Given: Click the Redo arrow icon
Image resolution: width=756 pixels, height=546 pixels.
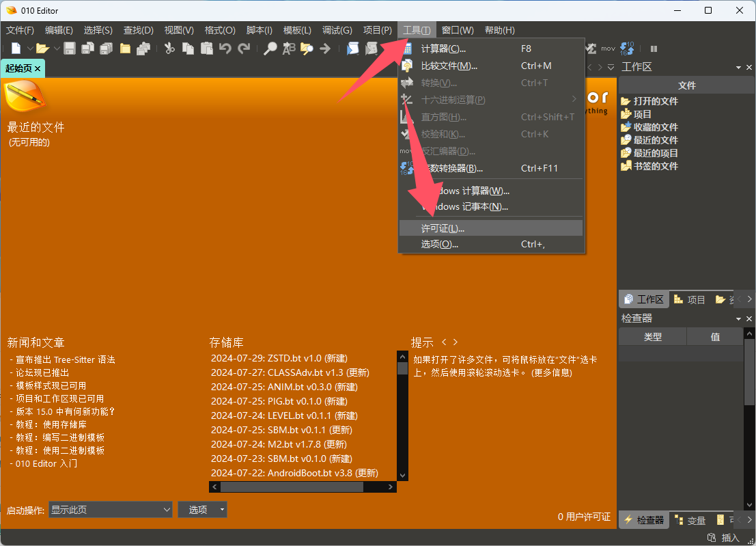Looking at the screenshot, I should click(244, 49).
